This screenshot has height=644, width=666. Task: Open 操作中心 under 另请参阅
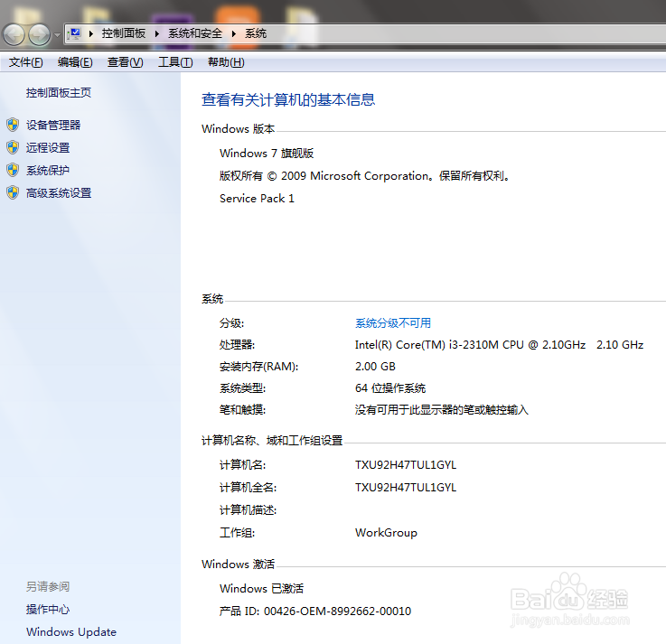(48, 609)
